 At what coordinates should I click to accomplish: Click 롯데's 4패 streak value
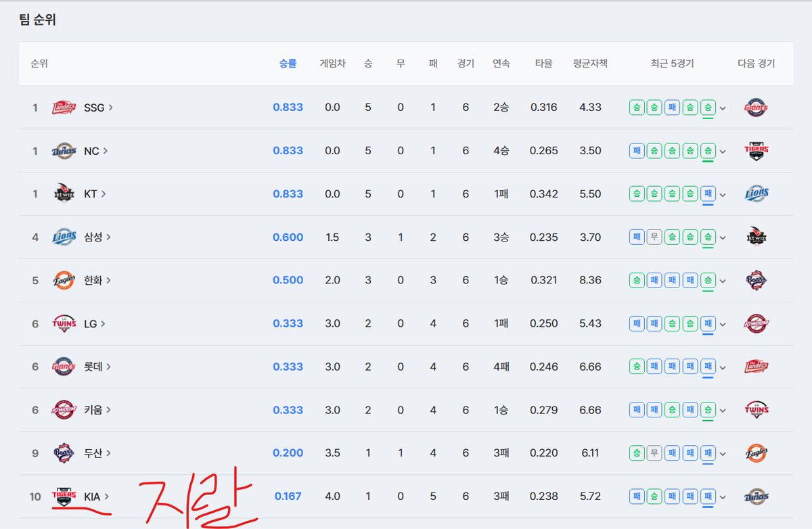pos(501,367)
